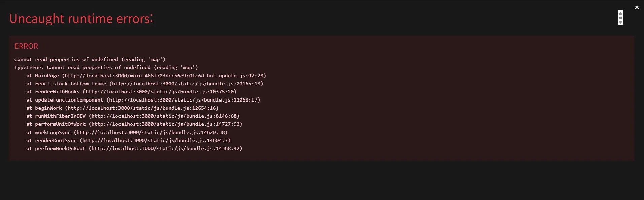Click the MainPage hot-update.js stack link
Screen dimensions: 644x200
pos(164,76)
